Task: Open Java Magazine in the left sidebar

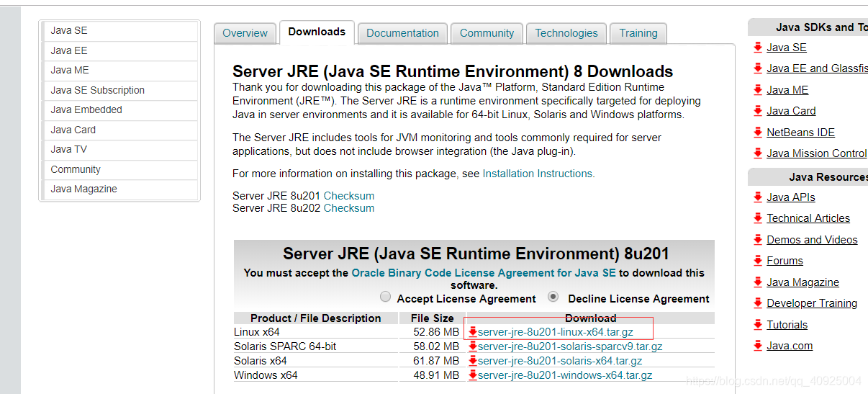Action: coord(121,189)
